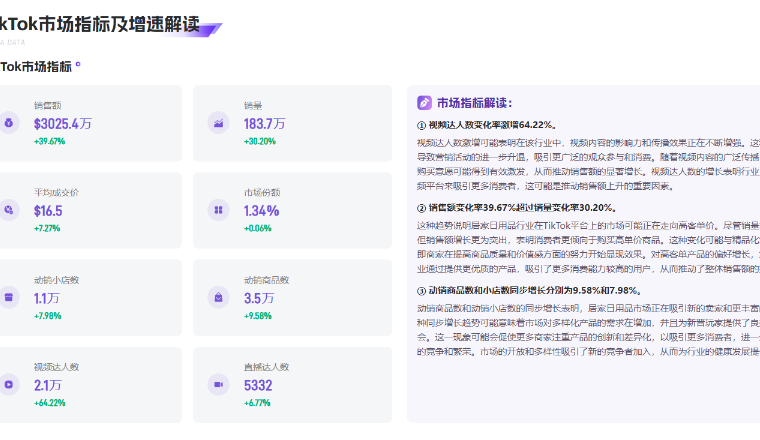The height and width of the screenshot is (440, 760).
Task: Click the 视频达人数 label
Action: coord(56,367)
